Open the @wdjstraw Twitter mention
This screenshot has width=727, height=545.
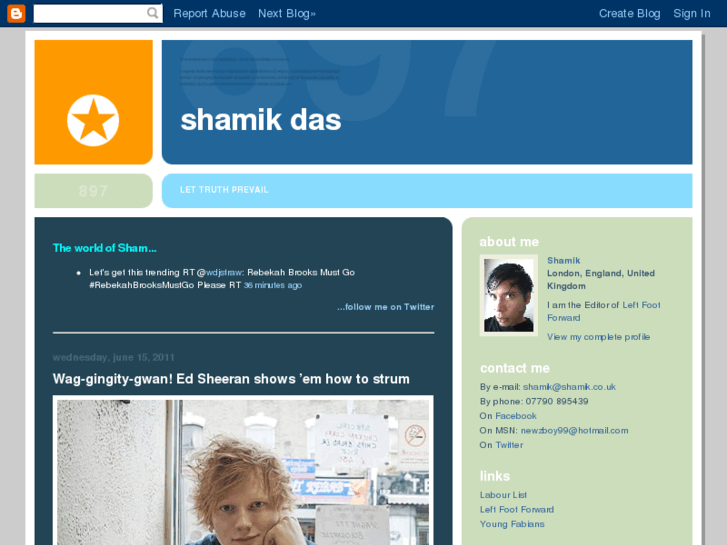point(224,272)
